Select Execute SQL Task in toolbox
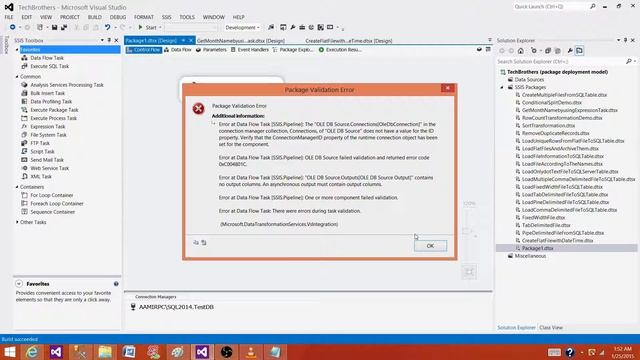Screen dimensions: 640x360 (49, 66)
